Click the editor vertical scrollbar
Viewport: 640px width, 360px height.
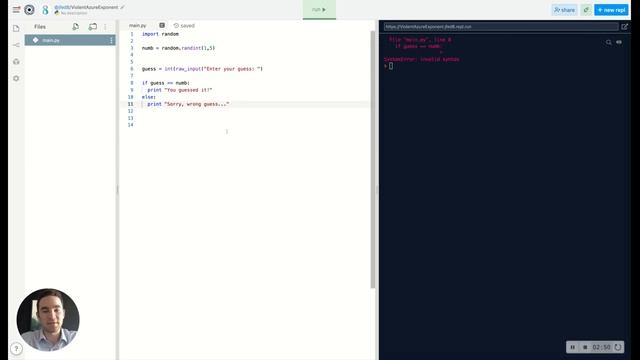point(373,159)
